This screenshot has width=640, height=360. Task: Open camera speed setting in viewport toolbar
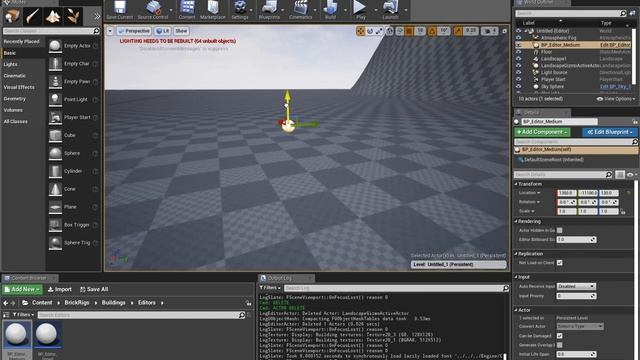pos(489,31)
